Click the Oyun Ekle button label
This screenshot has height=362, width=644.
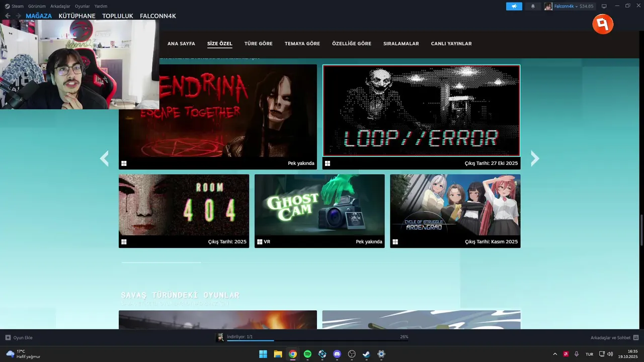click(x=23, y=337)
